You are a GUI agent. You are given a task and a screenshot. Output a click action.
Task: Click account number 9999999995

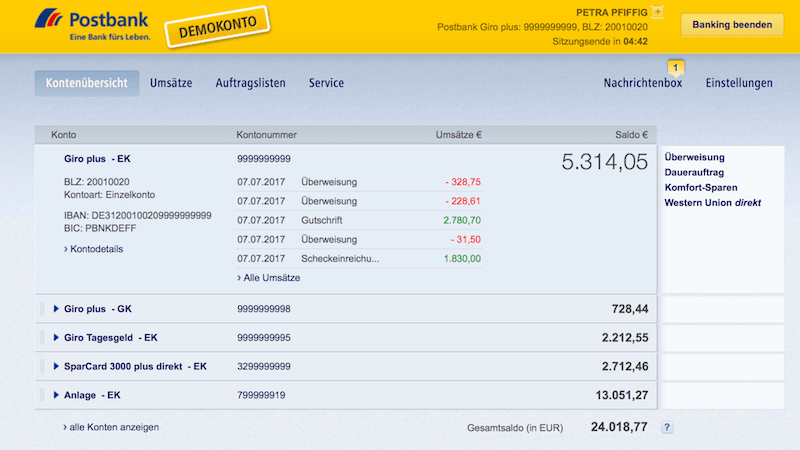pyautogui.click(x=264, y=337)
